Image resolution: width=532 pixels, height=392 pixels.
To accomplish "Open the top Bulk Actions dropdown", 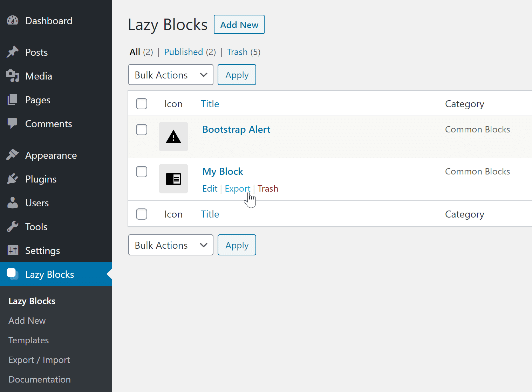I will 171,75.
